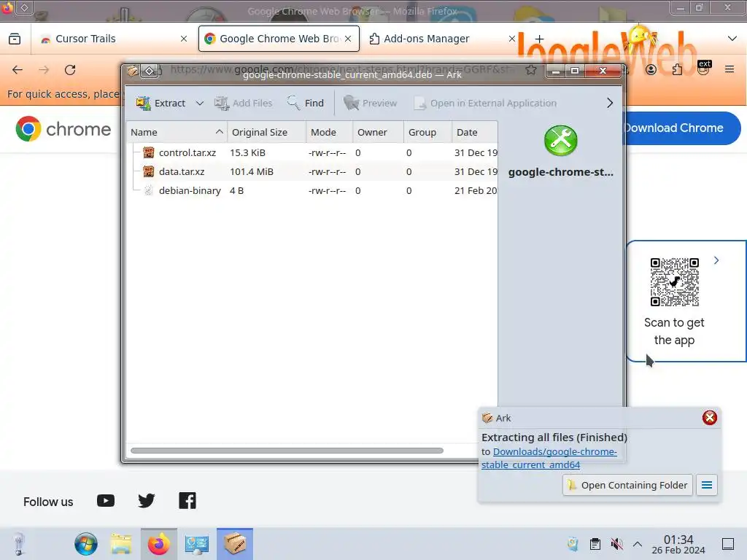Click the clock showing 01:34
The height and width of the screenshot is (560, 747).
click(x=678, y=544)
